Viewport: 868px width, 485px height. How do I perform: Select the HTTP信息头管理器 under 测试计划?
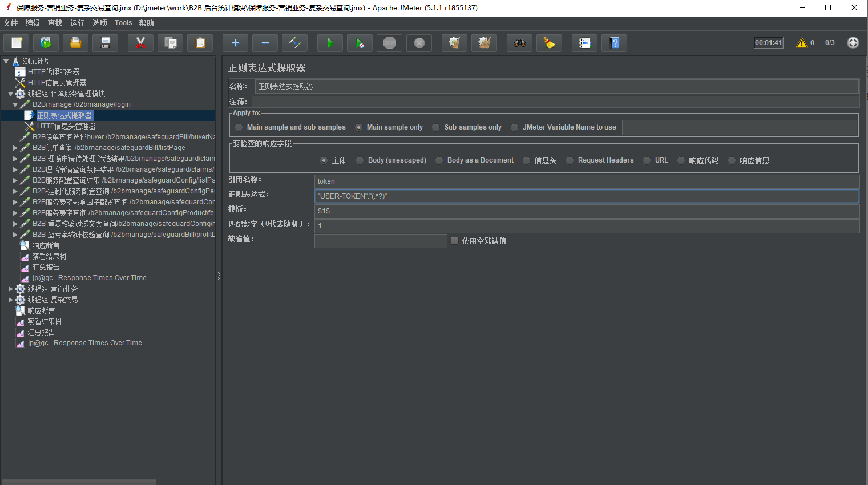[x=57, y=83]
